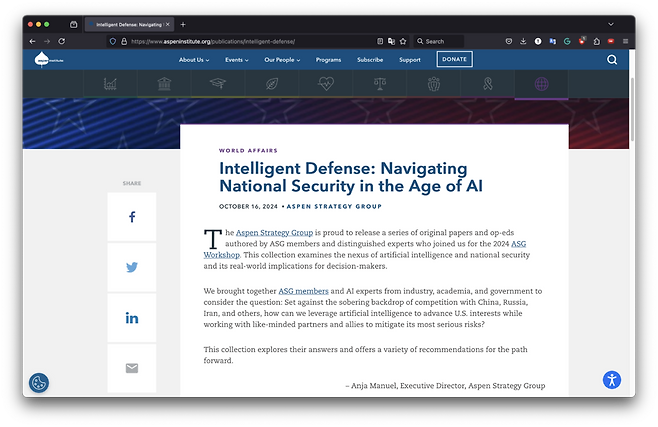The height and width of the screenshot is (427, 658).
Task: Share the article on Twitter
Action: point(132,267)
